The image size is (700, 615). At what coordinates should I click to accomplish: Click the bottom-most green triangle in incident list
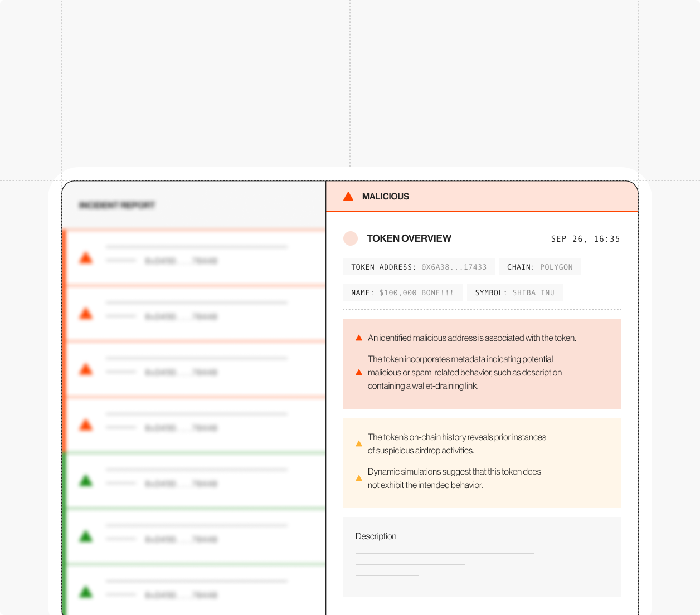click(86, 592)
